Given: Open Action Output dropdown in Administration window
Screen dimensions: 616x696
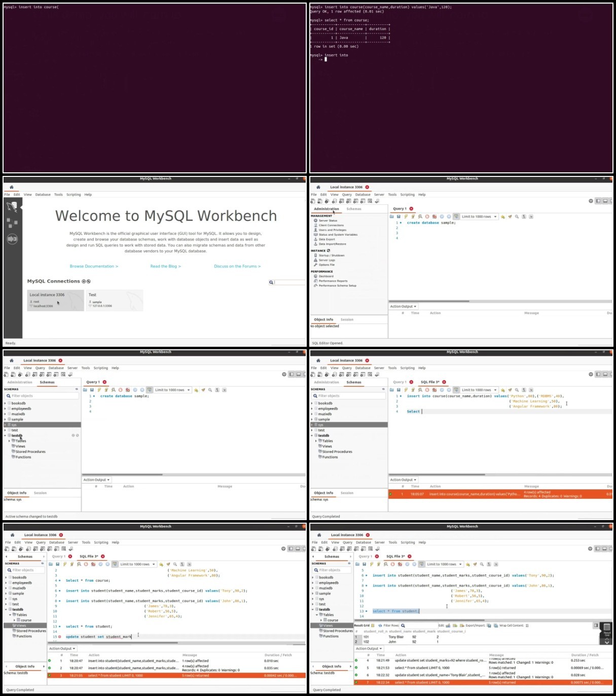Looking at the screenshot, I should 403,306.
